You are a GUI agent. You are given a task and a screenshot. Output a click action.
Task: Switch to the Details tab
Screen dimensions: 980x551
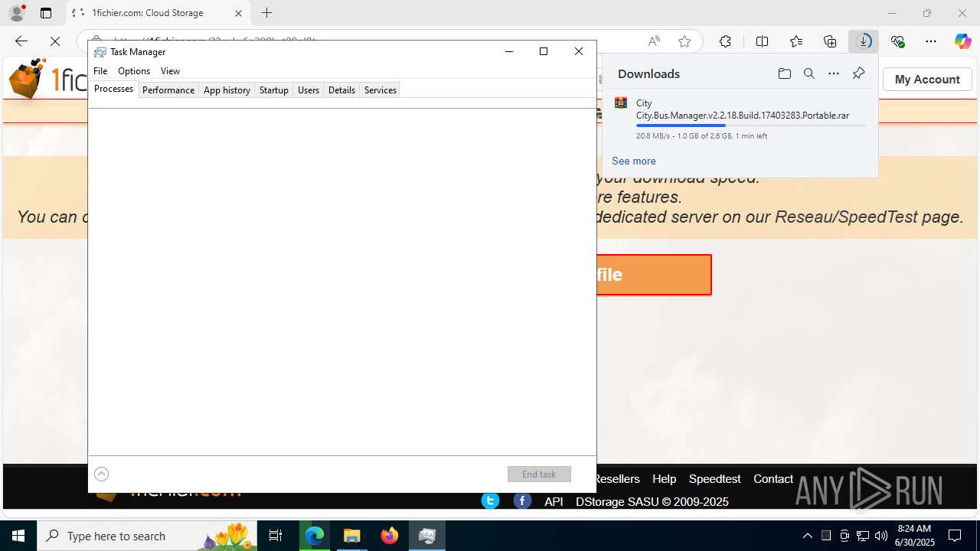[x=341, y=90]
